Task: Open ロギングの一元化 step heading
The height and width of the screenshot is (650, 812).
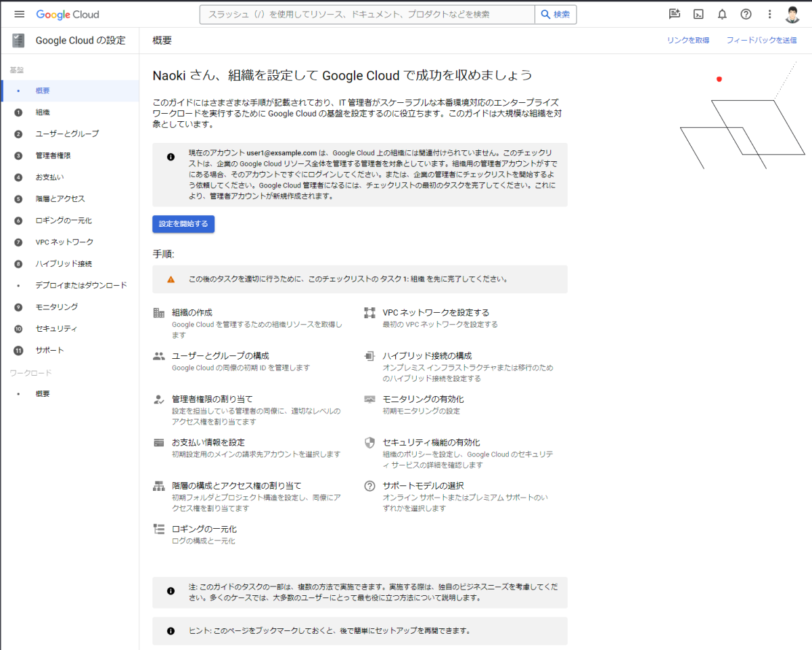Action: click(x=204, y=529)
